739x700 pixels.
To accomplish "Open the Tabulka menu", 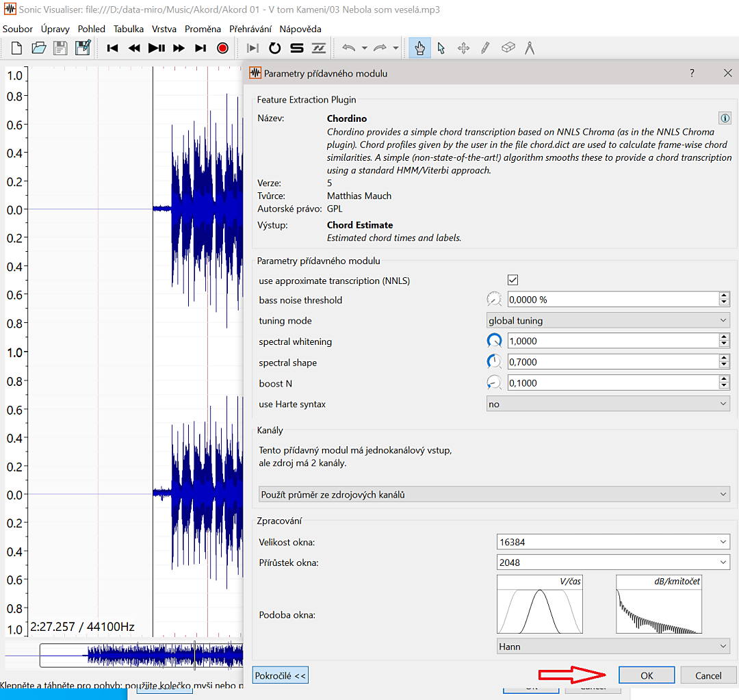I will pyautogui.click(x=129, y=29).
